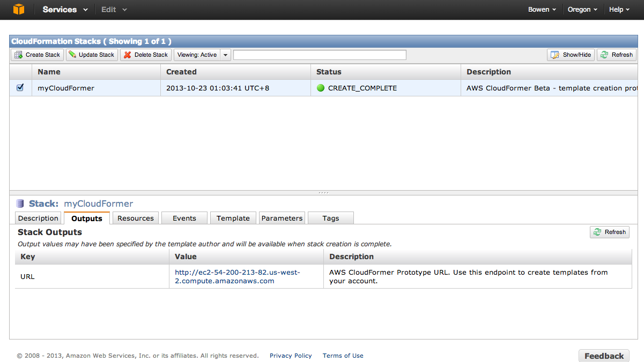Click the horizontal pane splitter handle
The width and height of the screenshot is (644, 362).
click(x=323, y=193)
